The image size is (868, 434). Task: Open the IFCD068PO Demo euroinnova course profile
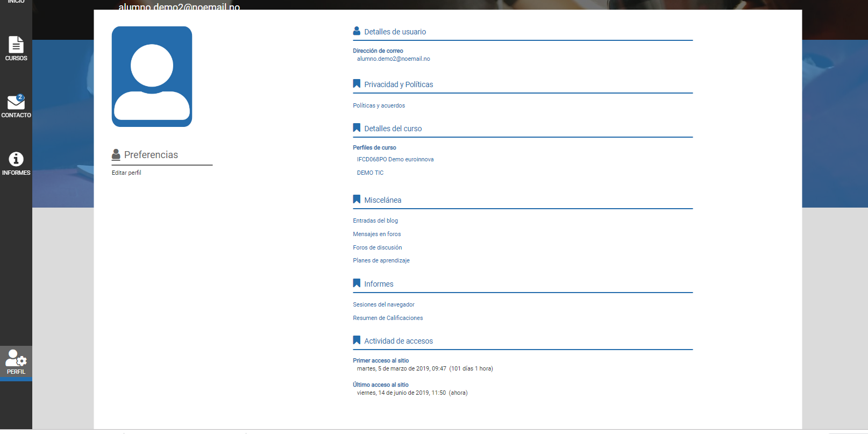pyautogui.click(x=395, y=160)
